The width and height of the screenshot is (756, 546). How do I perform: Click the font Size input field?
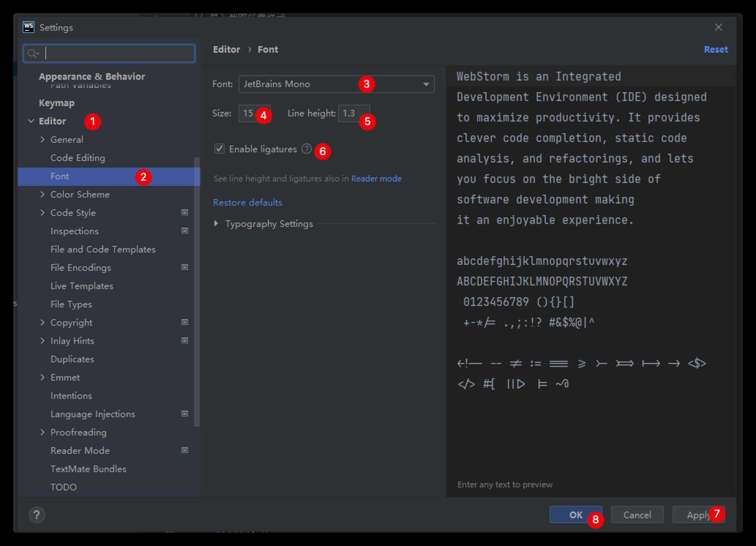(x=254, y=113)
